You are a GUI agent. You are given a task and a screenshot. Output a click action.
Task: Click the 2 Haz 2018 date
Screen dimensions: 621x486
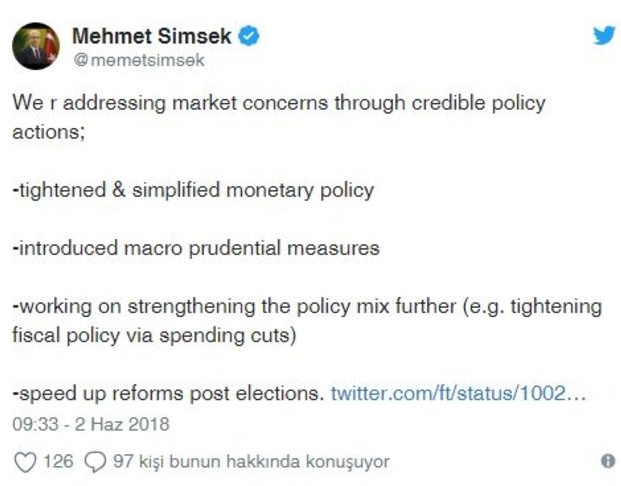point(122,424)
